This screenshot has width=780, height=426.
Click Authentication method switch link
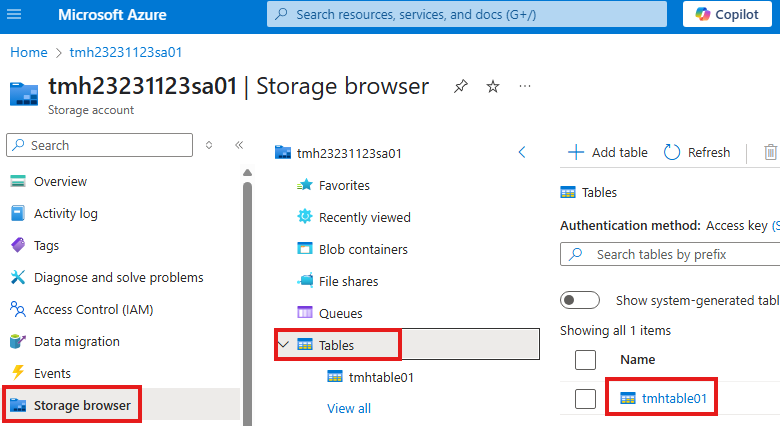(776, 225)
